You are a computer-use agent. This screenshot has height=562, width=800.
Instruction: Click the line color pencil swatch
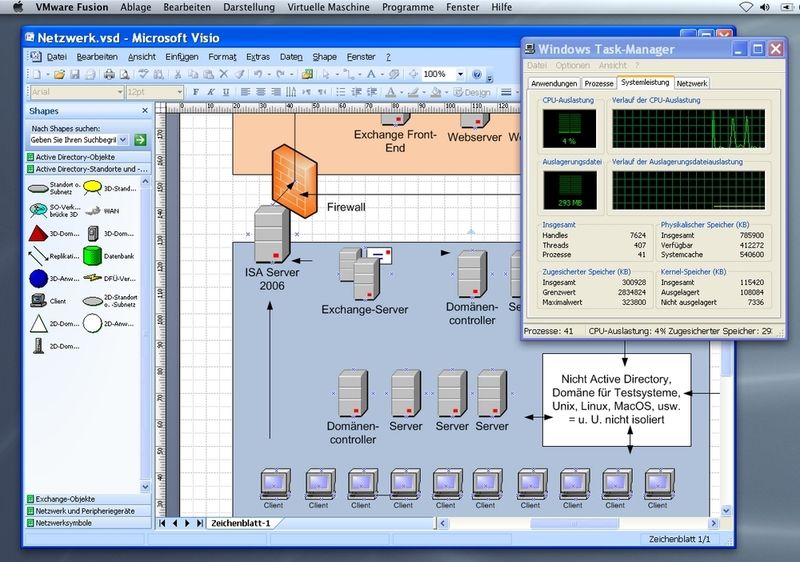pyautogui.click(x=413, y=92)
